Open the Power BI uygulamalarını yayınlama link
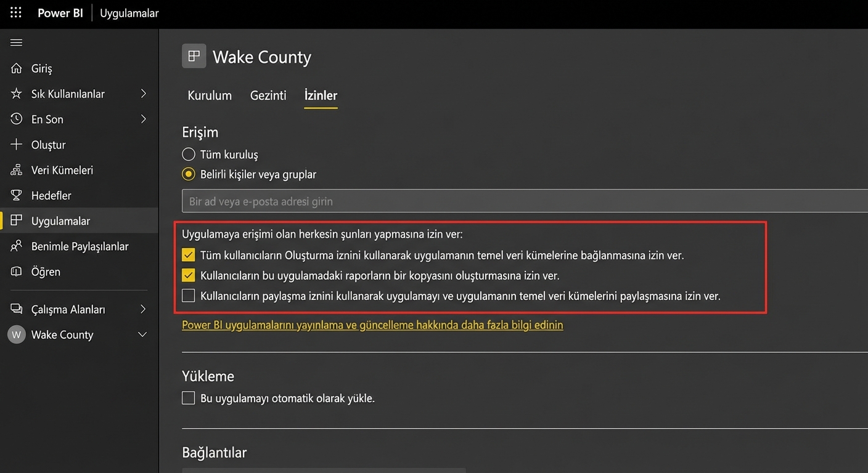The width and height of the screenshot is (868, 473). coord(372,325)
